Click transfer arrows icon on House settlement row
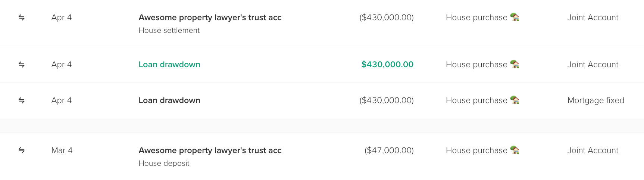Screen dimensions: 644x180 [x=22, y=18]
